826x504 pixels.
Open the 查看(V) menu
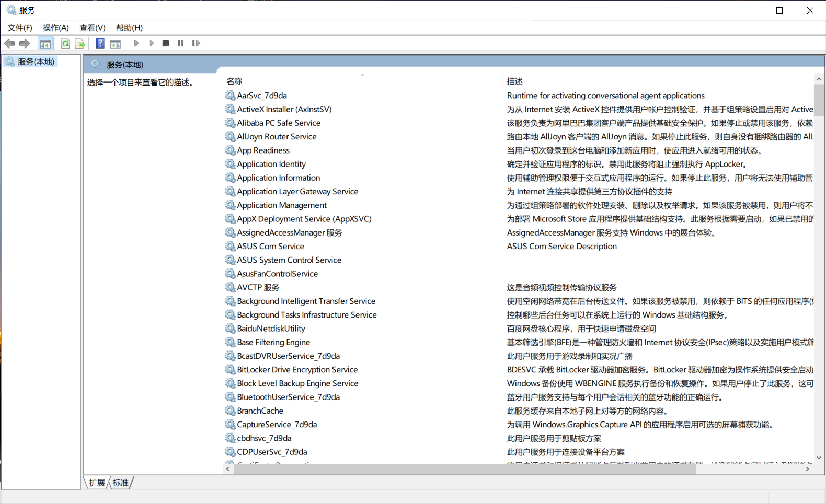pyautogui.click(x=93, y=28)
